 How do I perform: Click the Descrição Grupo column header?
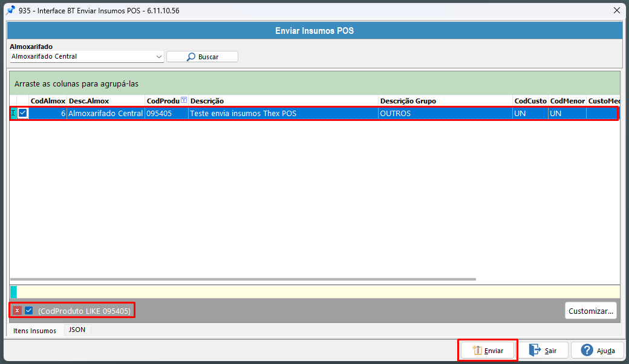pos(445,101)
